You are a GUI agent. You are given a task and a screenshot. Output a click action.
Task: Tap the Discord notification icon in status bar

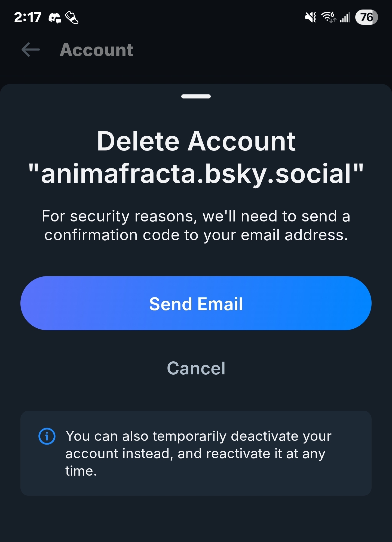(x=55, y=18)
